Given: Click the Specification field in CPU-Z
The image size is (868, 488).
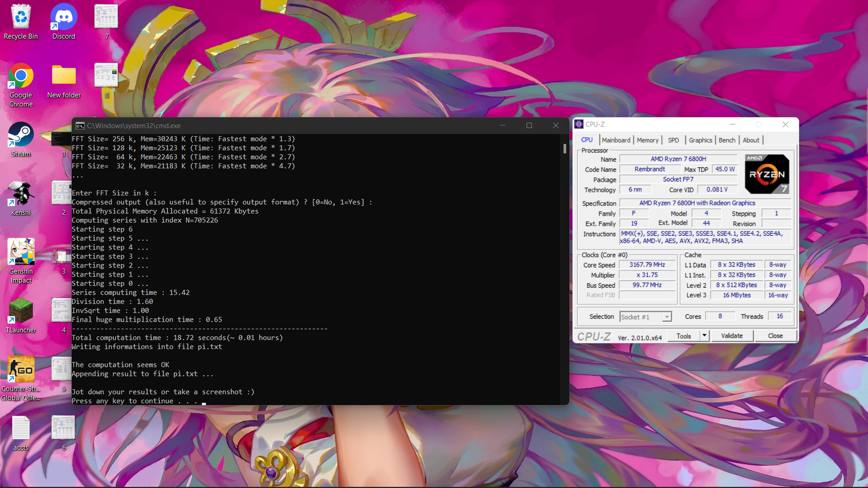Looking at the screenshot, I should tap(705, 203).
